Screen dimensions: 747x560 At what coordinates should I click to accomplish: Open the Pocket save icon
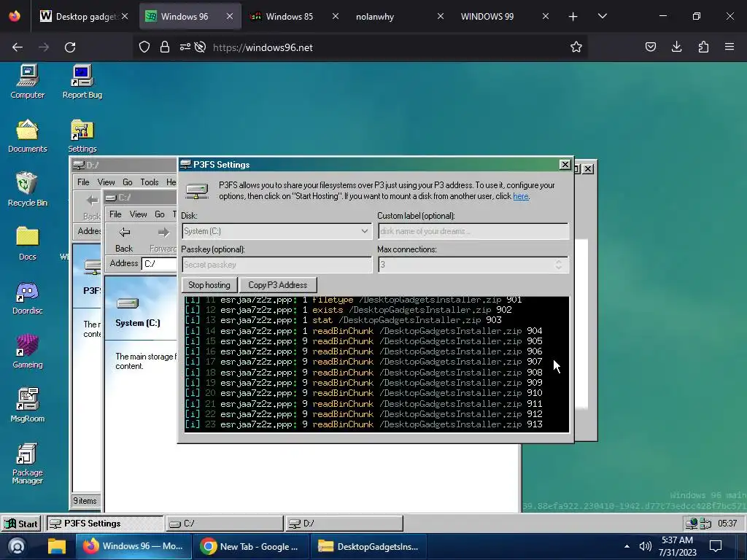tap(650, 47)
